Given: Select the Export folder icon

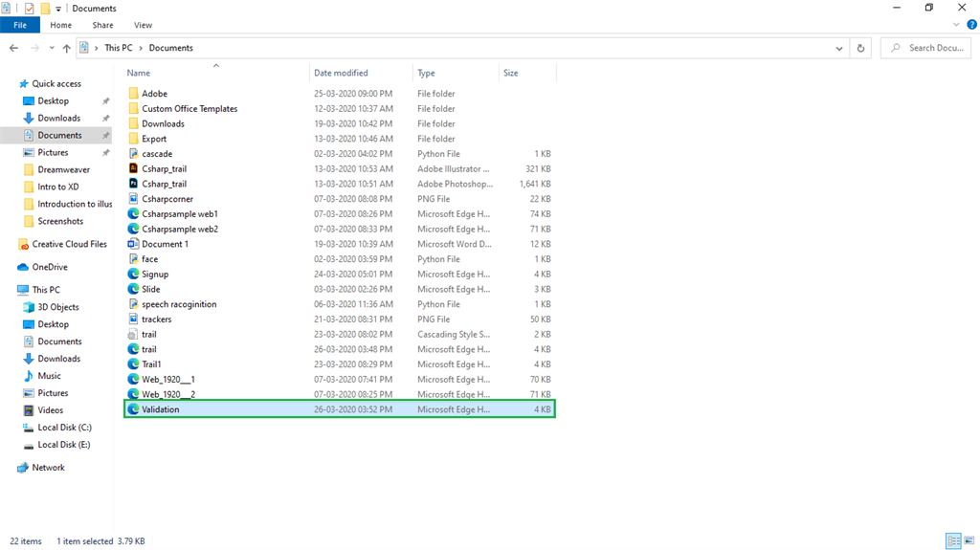Looking at the screenshot, I should 133,139.
